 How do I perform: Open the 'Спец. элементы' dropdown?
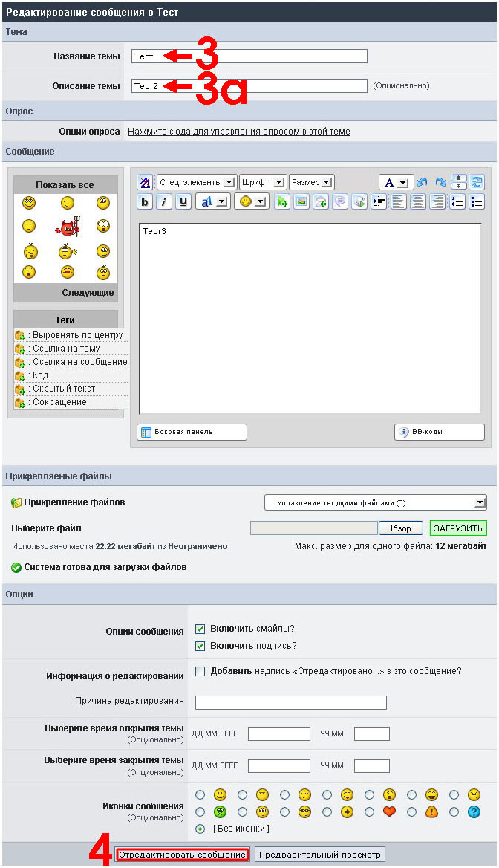197,182
